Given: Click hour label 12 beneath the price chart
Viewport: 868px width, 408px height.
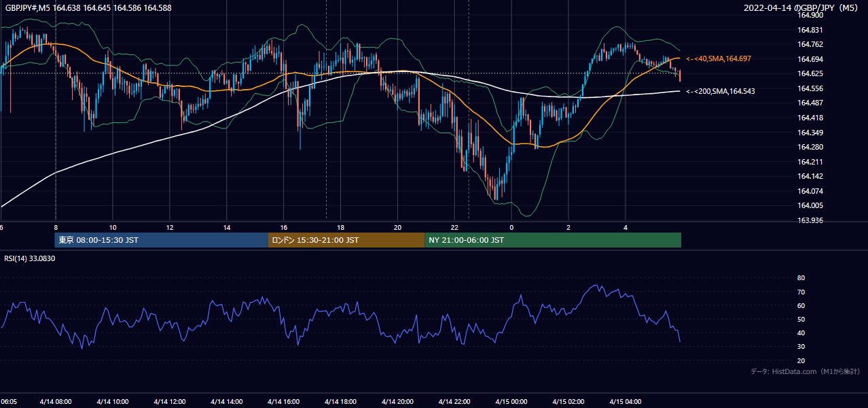Looking at the screenshot, I should click(x=170, y=228).
